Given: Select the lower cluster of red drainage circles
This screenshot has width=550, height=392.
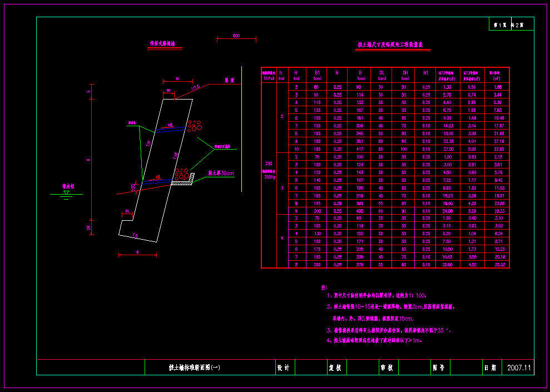Looking at the screenshot, I should click(181, 175).
